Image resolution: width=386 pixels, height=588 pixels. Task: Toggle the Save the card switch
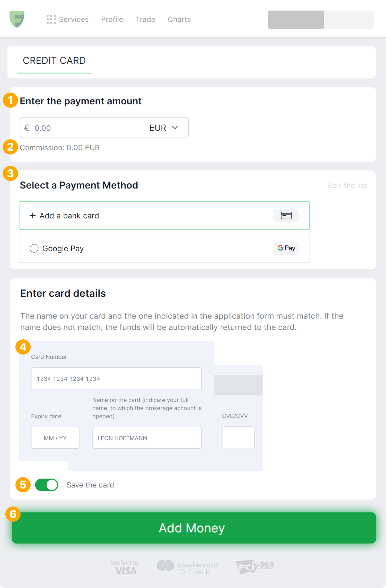[47, 485]
